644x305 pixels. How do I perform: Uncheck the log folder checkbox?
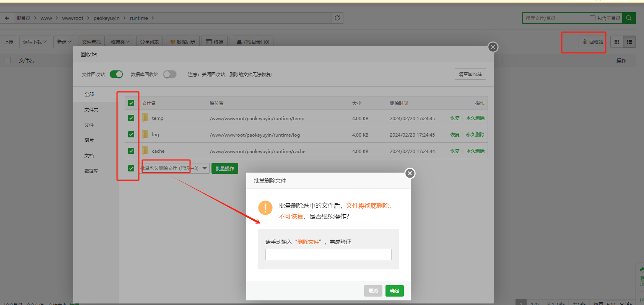[x=131, y=134]
